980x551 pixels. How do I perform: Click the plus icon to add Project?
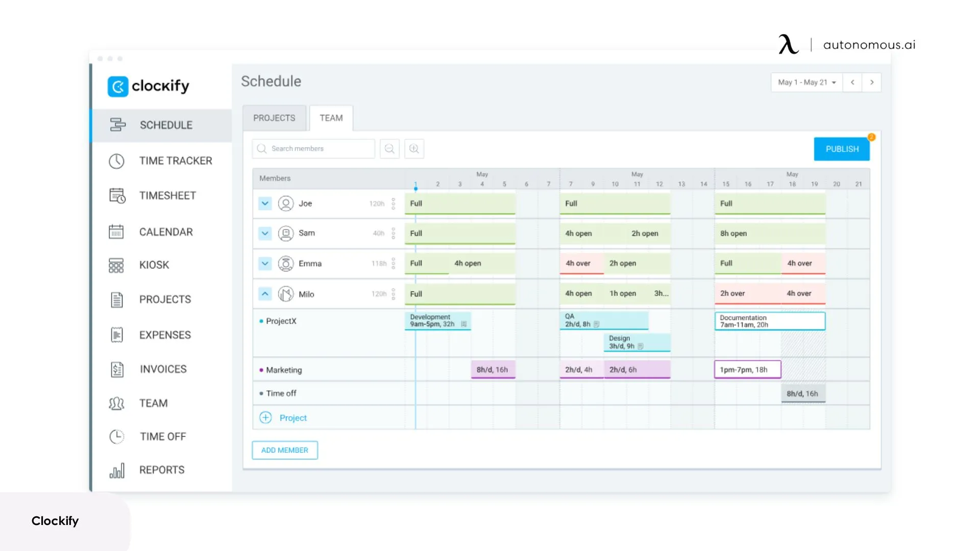click(265, 418)
